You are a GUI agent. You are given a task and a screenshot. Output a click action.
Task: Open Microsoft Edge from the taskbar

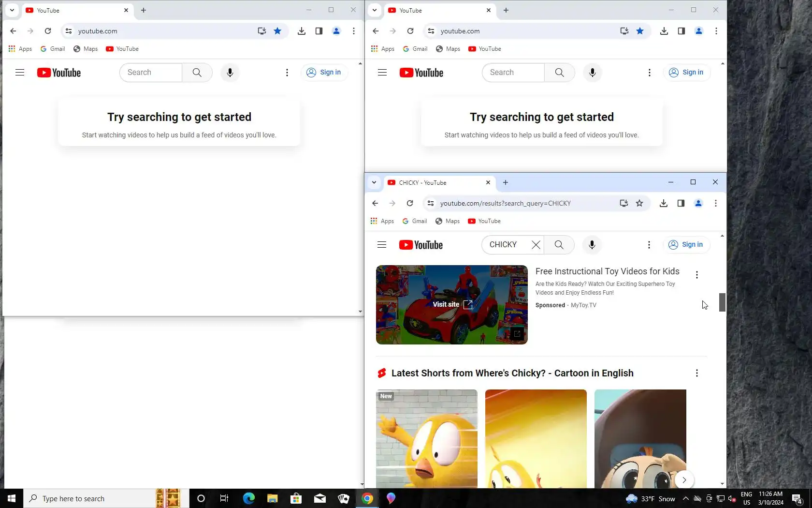(x=249, y=498)
